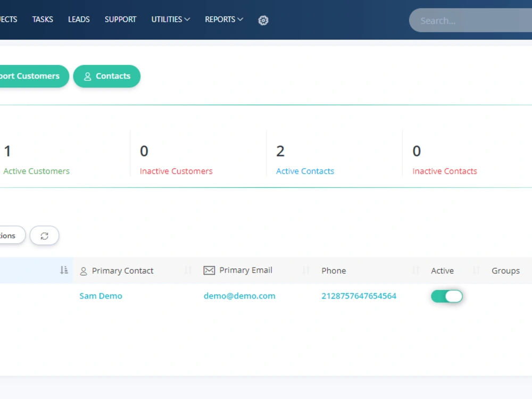Click the Active column header text
Image resolution: width=532 pixels, height=399 pixels.
pyautogui.click(x=442, y=270)
